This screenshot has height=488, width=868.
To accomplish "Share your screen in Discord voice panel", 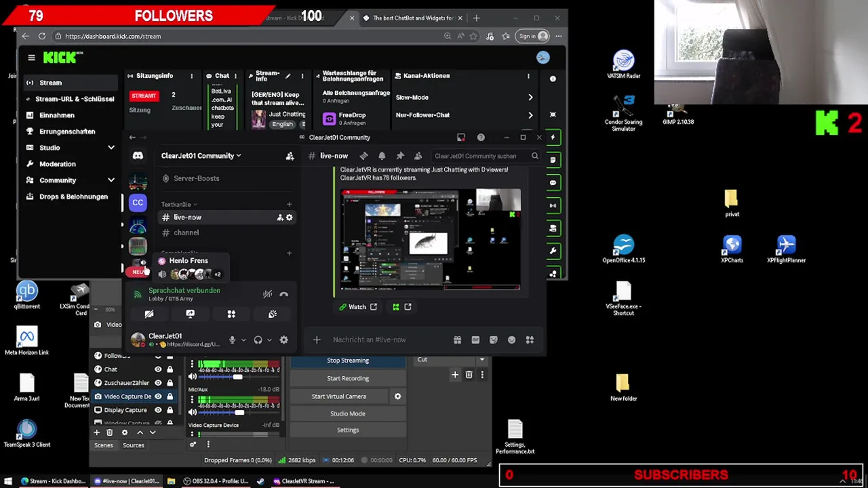I will click(x=190, y=314).
